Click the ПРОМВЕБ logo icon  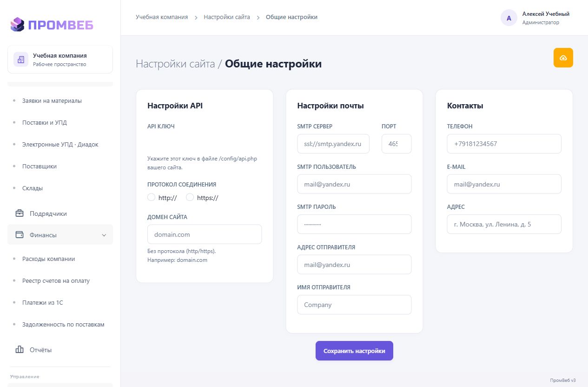tap(17, 24)
